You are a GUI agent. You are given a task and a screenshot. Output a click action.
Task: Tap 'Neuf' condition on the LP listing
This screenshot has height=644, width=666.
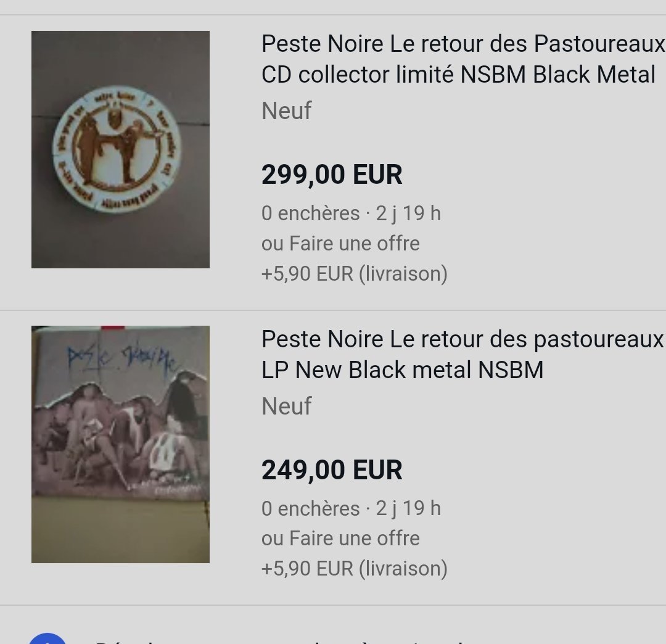286,406
